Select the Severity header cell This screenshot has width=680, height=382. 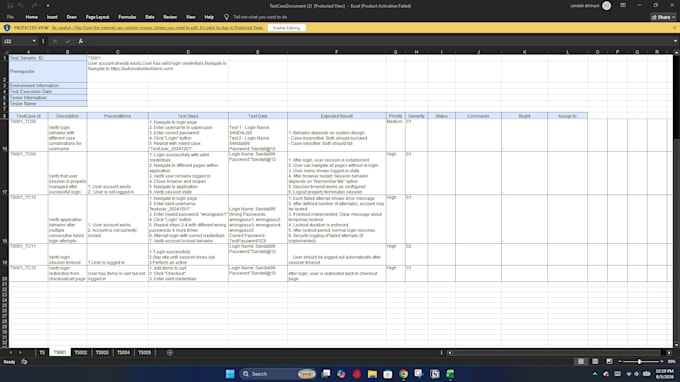point(416,116)
